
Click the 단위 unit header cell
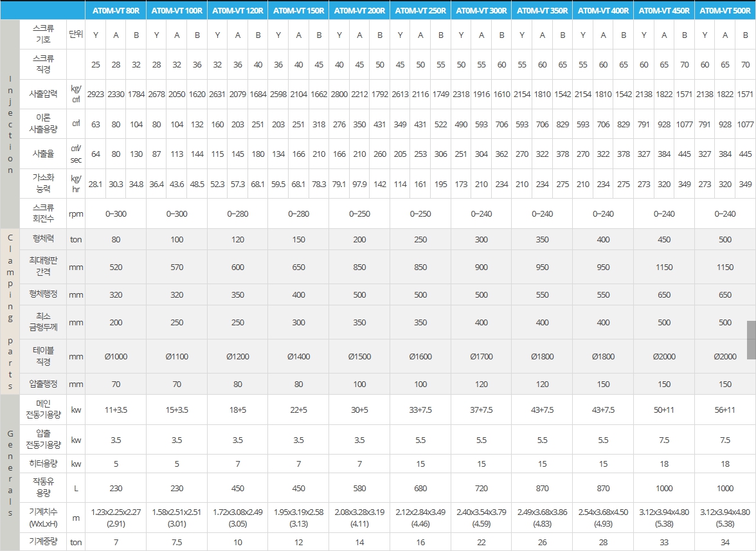coord(76,34)
